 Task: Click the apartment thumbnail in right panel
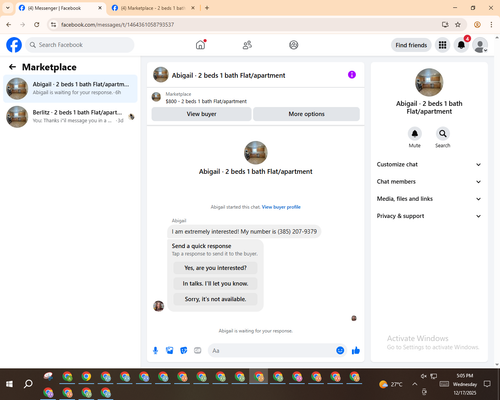click(x=429, y=82)
